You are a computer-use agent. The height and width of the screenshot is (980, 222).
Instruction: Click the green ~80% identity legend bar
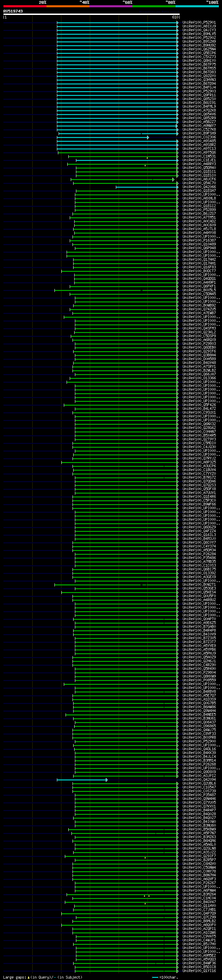(154, 6)
